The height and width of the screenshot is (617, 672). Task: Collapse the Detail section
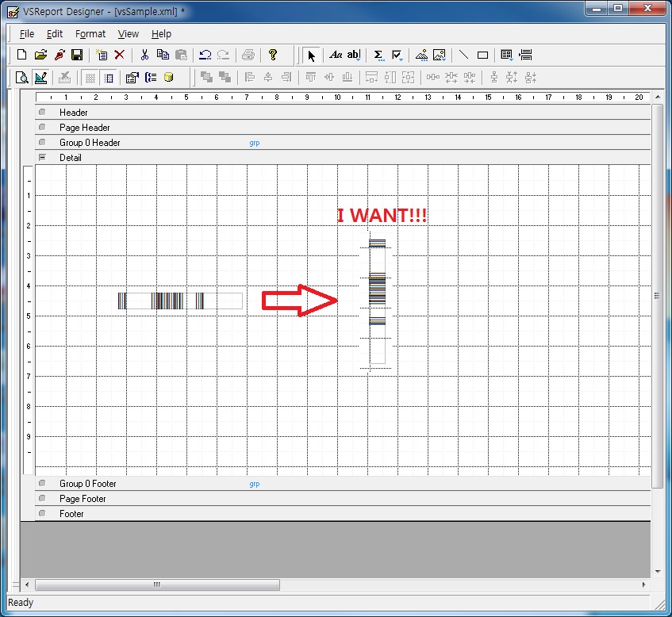42,157
